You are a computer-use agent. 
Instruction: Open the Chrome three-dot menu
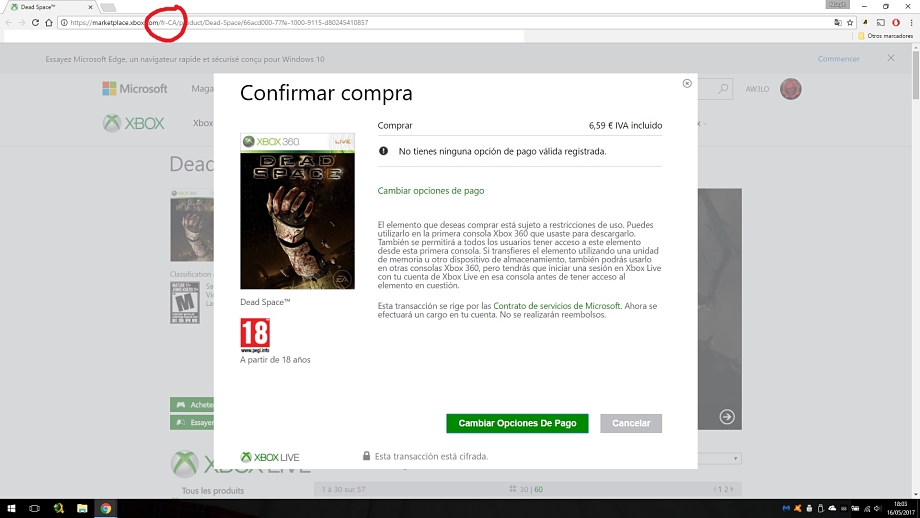pyautogui.click(x=911, y=22)
